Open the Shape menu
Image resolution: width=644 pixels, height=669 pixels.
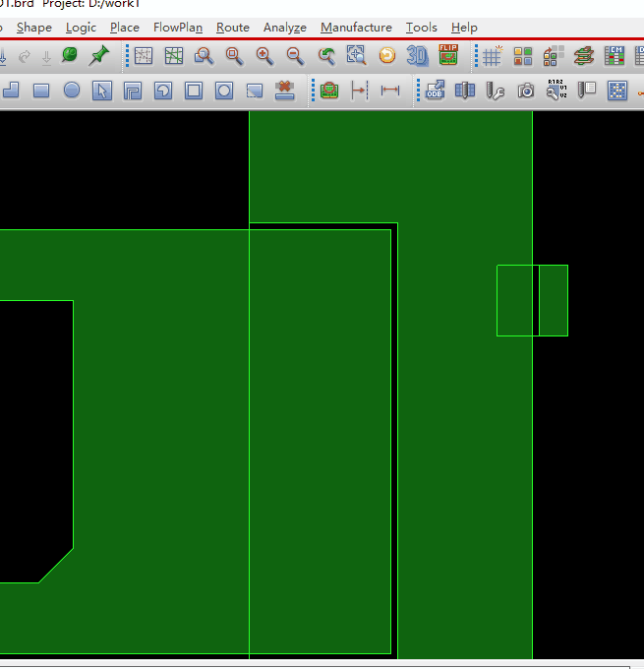click(34, 28)
